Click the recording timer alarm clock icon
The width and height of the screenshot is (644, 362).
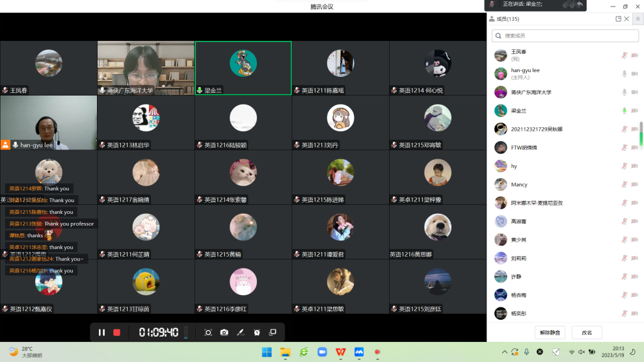[257, 332]
